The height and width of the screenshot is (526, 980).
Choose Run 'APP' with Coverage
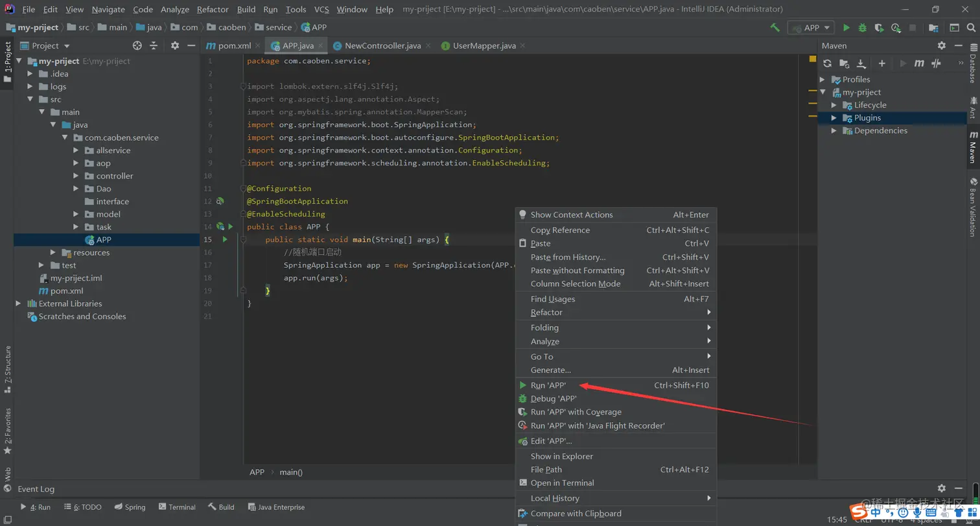(x=616, y=412)
